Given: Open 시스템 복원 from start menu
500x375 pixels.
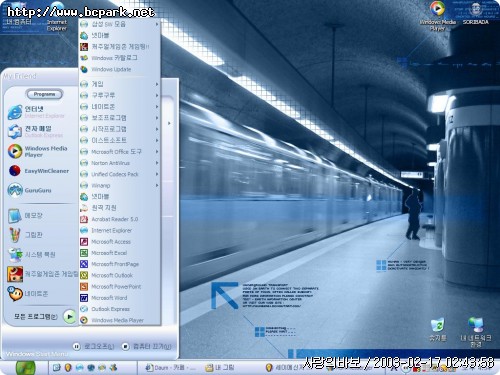Looking at the screenshot, I should [x=31, y=254].
